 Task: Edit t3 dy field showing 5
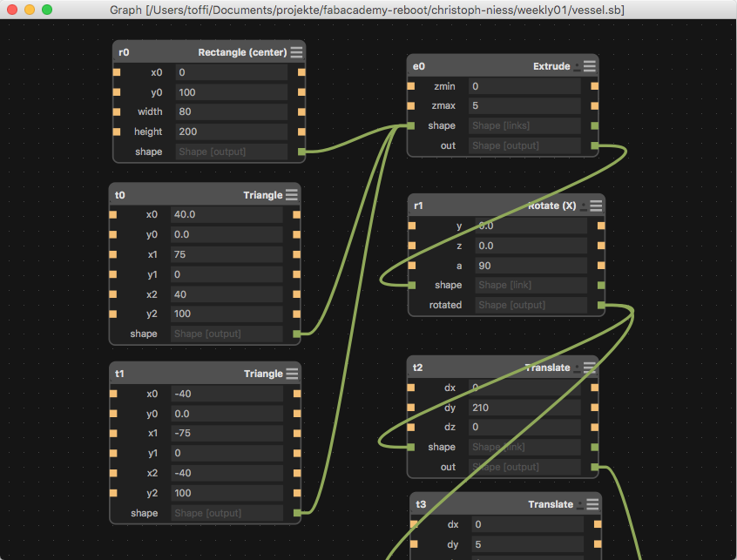pyautogui.click(x=528, y=544)
